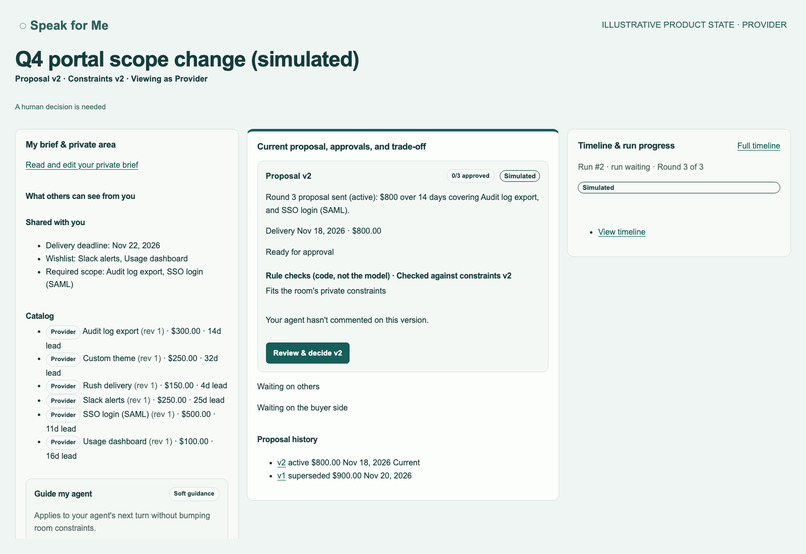Click the 'My brief & private area' heading
The image size is (806, 554).
point(70,145)
